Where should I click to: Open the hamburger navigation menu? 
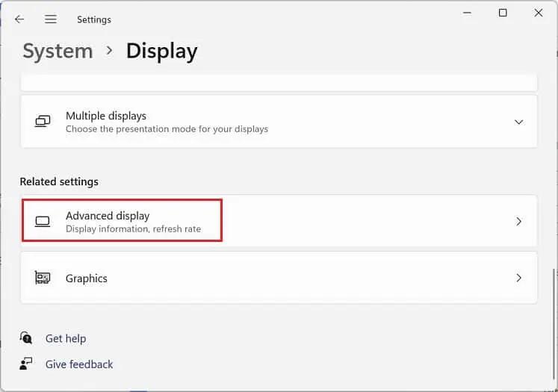[51, 19]
